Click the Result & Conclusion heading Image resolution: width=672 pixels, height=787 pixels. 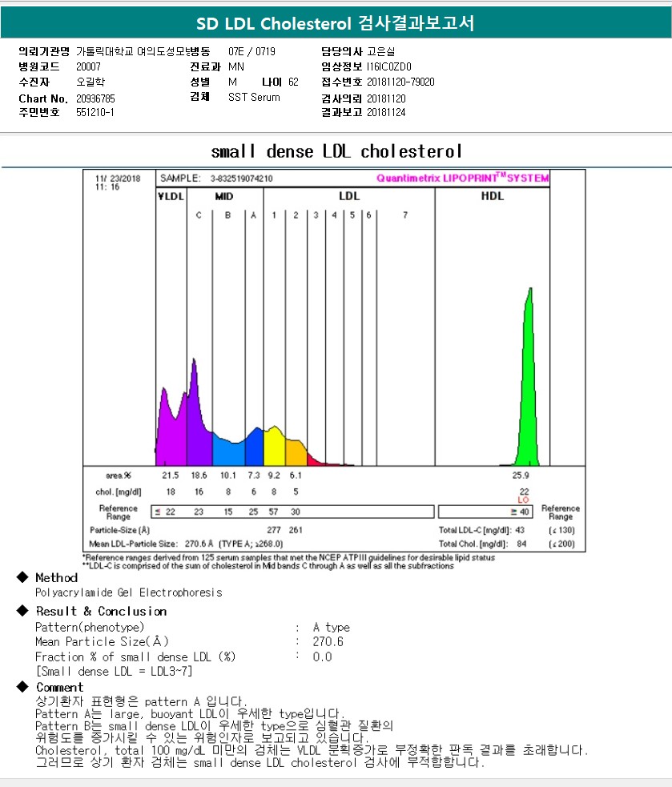click(x=101, y=612)
